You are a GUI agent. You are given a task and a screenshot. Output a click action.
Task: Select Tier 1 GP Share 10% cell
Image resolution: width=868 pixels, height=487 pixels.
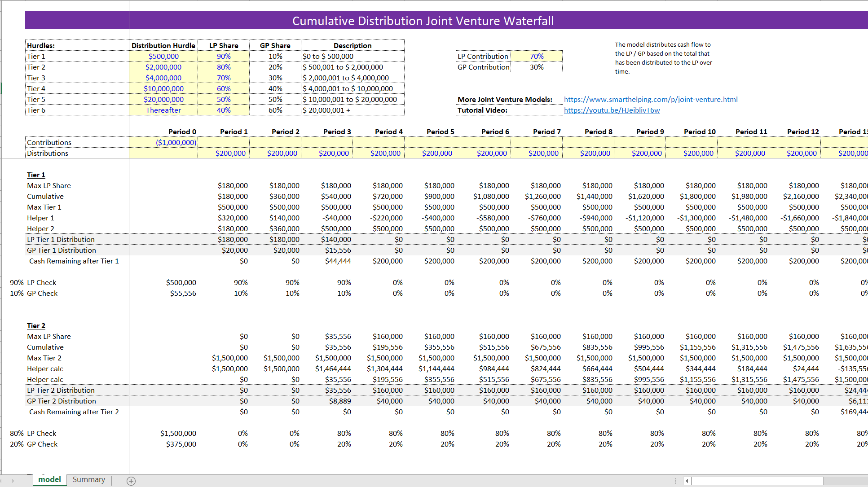click(x=275, y=56)
